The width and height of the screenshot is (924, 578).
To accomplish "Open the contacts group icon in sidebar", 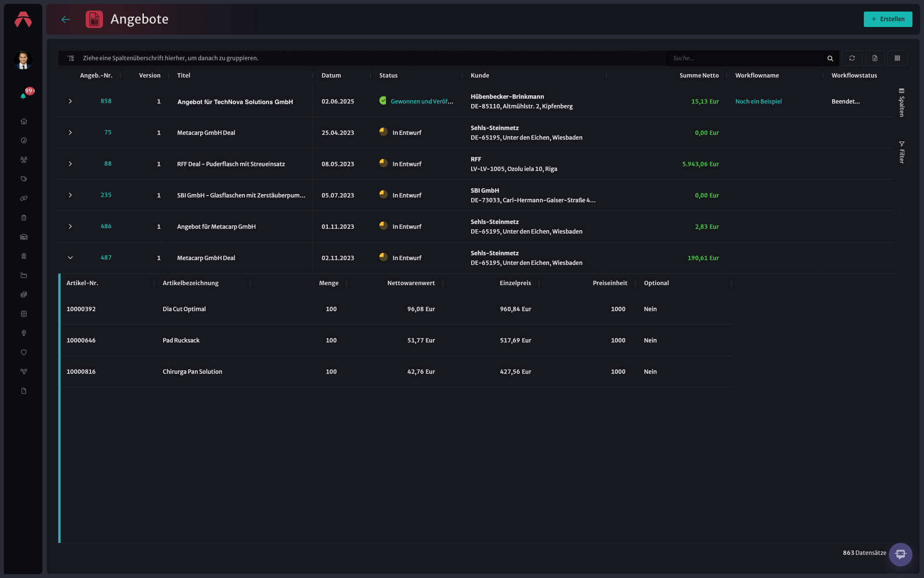I will click(24, 160).
